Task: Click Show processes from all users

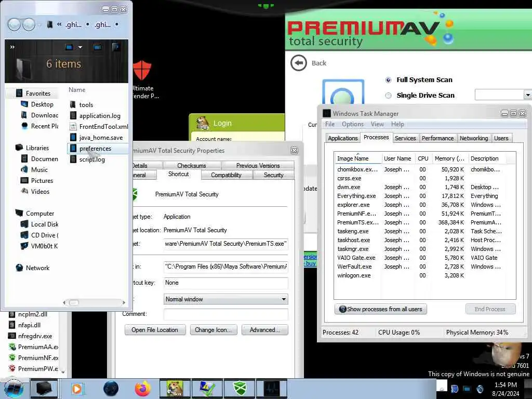Action: [x=381, y=309]
